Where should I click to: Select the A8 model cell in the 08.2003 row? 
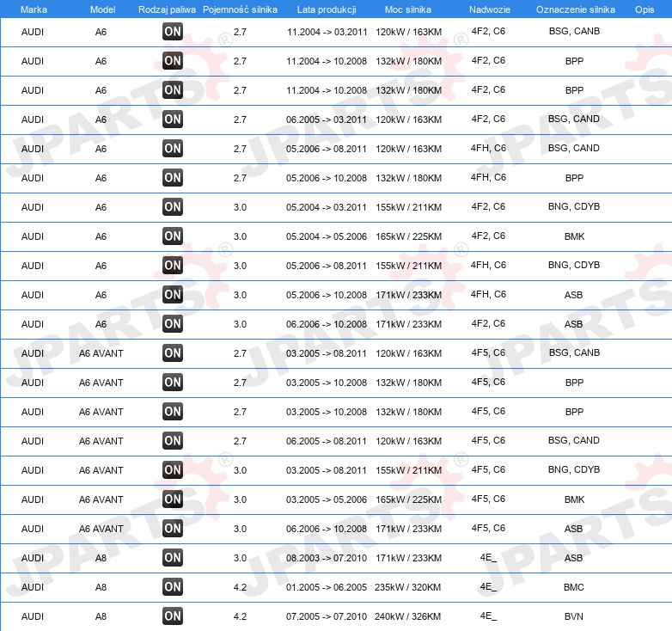click(x=101, y=558)
